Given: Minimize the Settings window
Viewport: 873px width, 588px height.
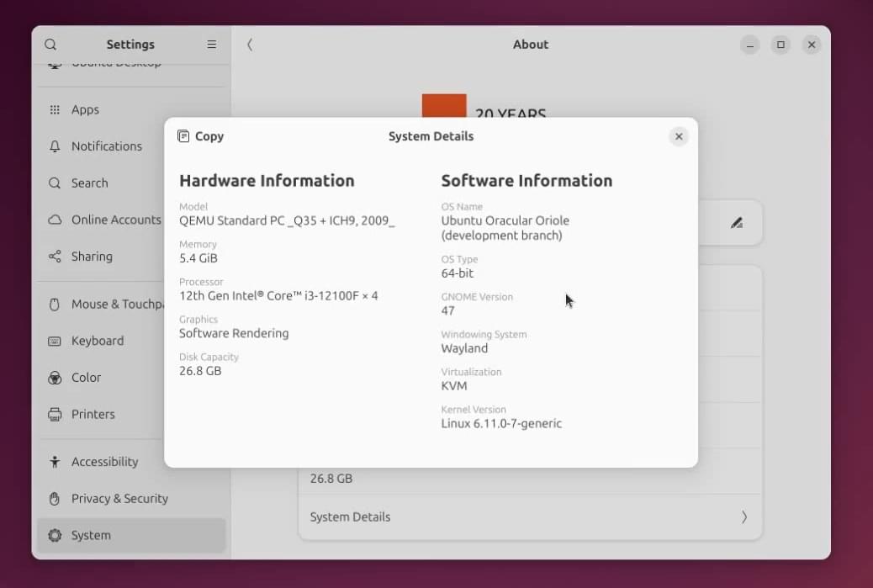Looking at the screenshot, I should pyautogui.click(x=750, y=45).
